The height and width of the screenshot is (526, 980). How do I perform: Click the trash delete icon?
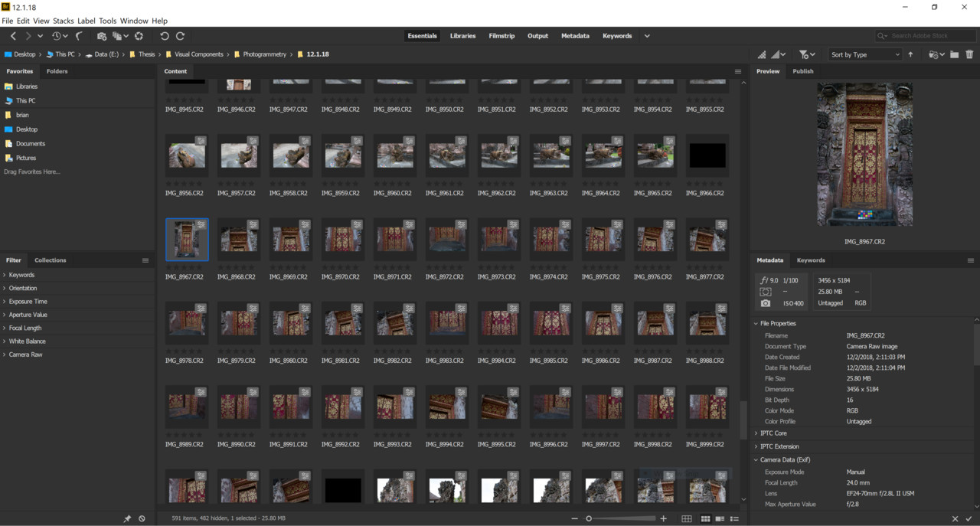pyautogui.click(x=970, y=55)
